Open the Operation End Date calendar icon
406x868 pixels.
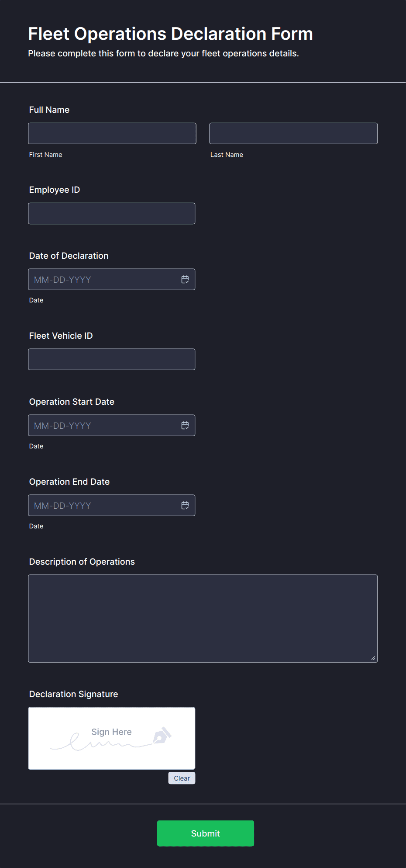click(185, 506)
